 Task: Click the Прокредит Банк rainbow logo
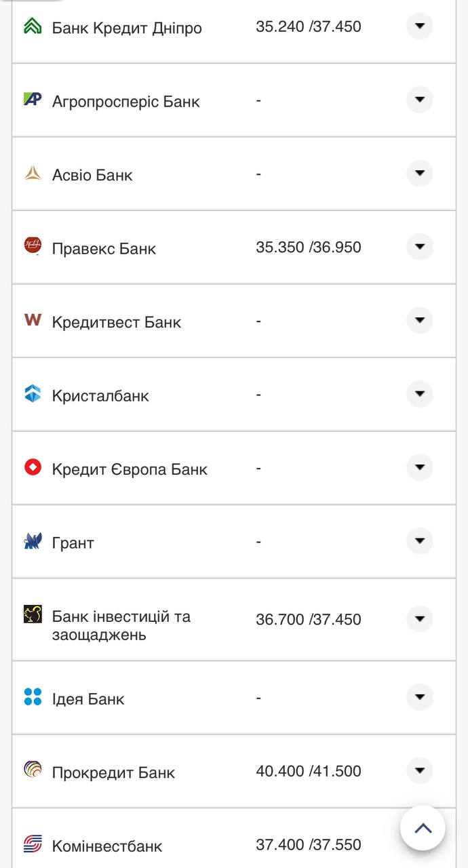33,770
